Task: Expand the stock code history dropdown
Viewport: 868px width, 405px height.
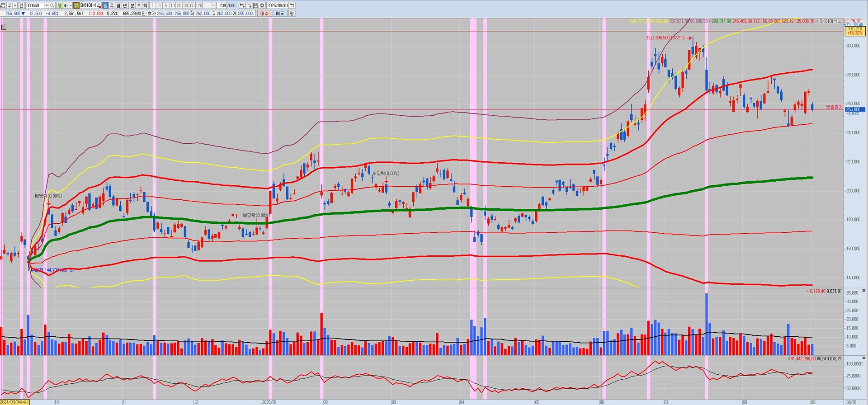Action: (x=46, y=5)
